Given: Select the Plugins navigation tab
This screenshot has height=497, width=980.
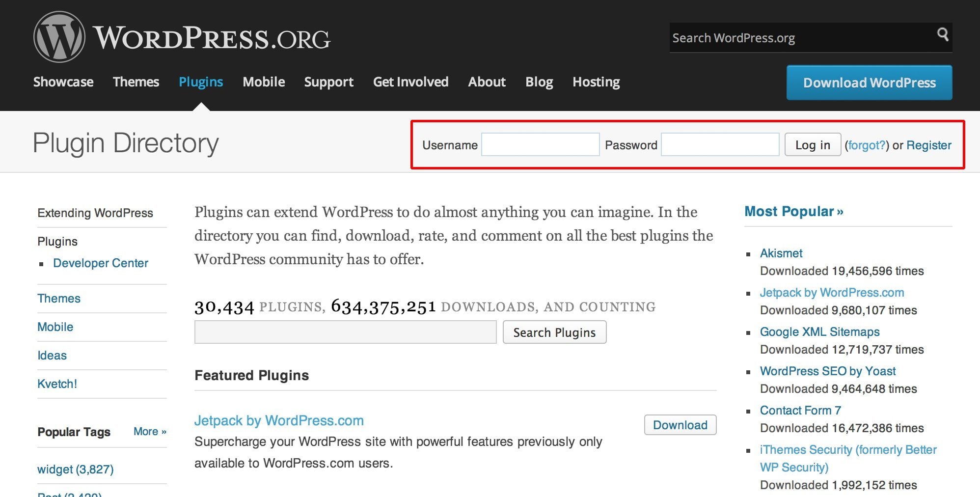Looking at the screenshot, I should pos(201,82).
